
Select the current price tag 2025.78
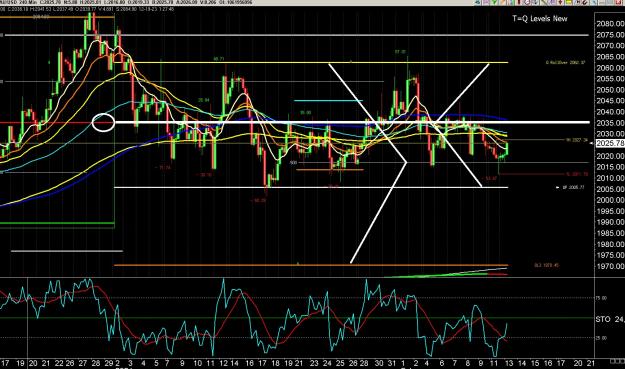(x=610, y=143)
